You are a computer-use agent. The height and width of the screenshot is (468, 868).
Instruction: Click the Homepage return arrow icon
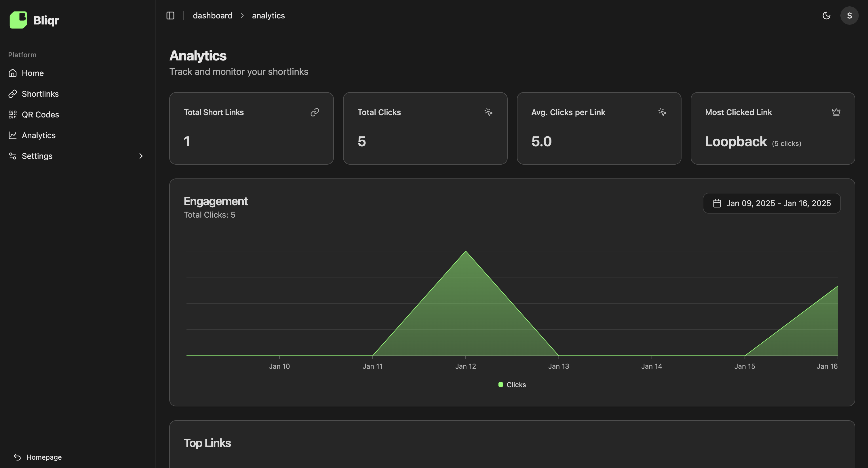pyautogui.click(x=17, y=457)
